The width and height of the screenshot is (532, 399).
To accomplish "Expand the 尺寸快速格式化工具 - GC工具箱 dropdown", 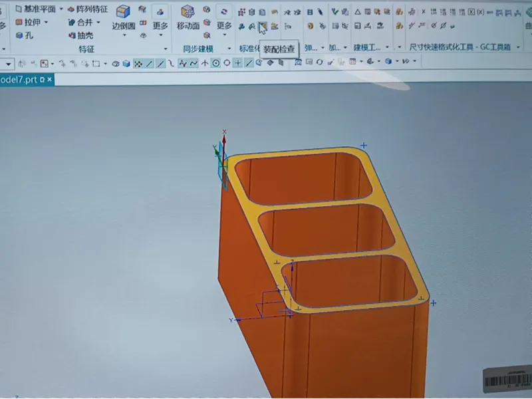I will [518, 47].
